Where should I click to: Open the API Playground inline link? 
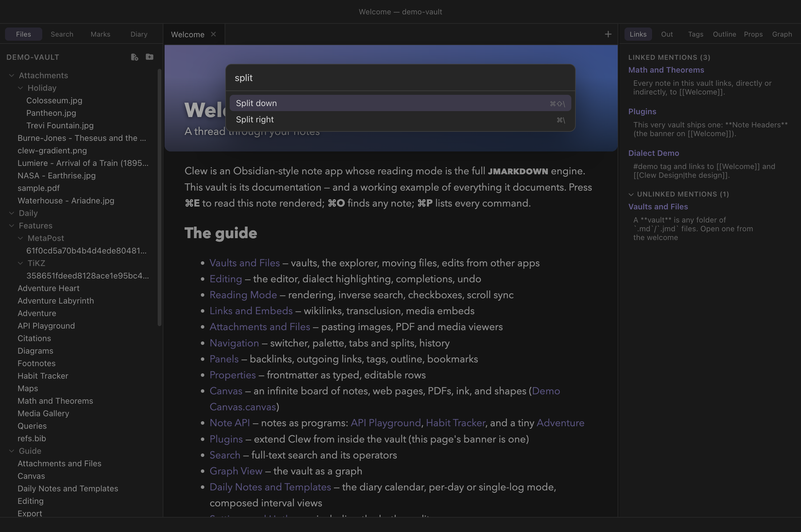[x=386, y=423]
